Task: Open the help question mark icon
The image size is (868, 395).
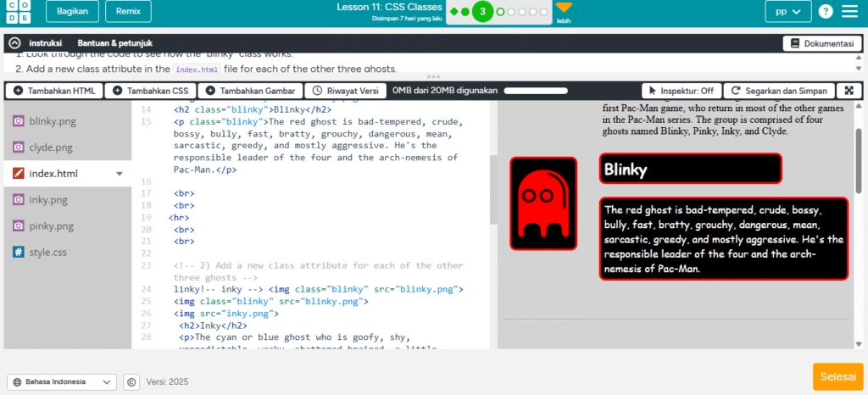Action: (x=825, y=11)
